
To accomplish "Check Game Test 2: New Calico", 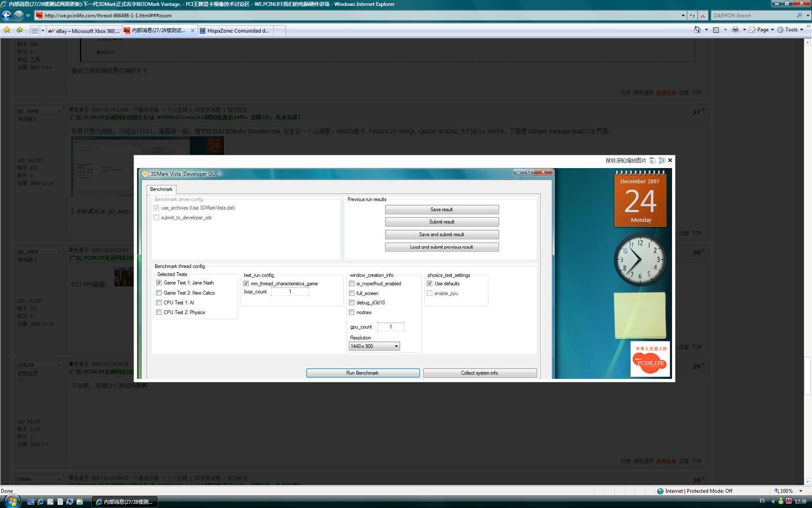I will (x=159, y=293).
